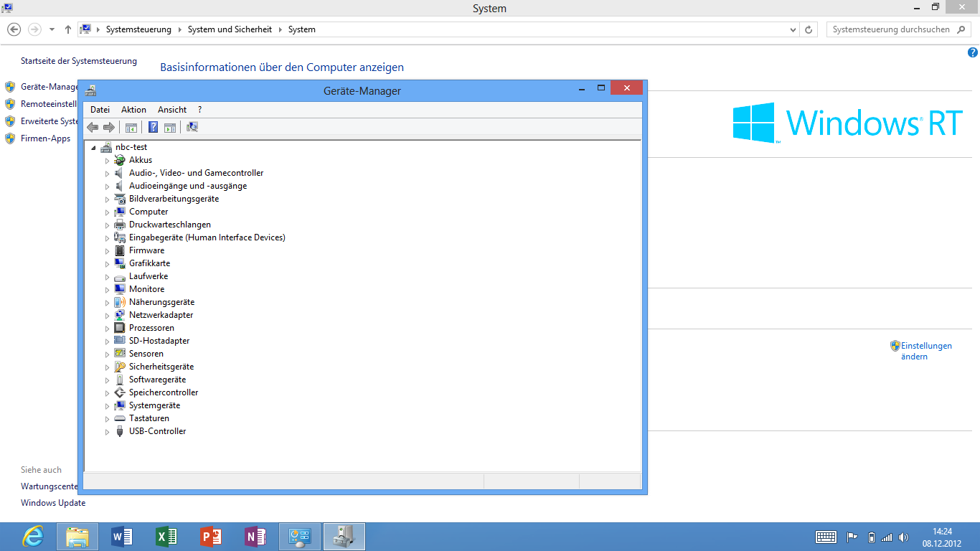Screen dimensions: 980x551
Task: Go to System und Sicherheit in the breadcrumb
Action: [x=230, y=29]
